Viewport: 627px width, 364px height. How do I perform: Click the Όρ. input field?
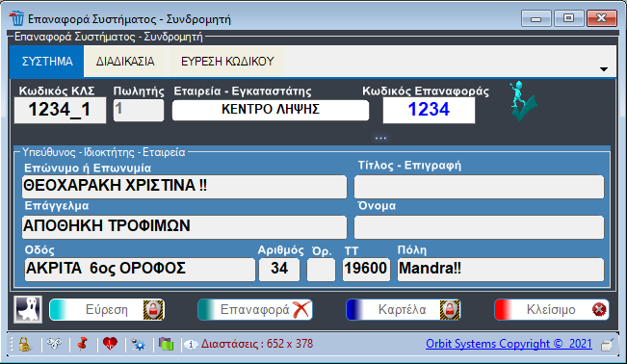tap(321, 270)
